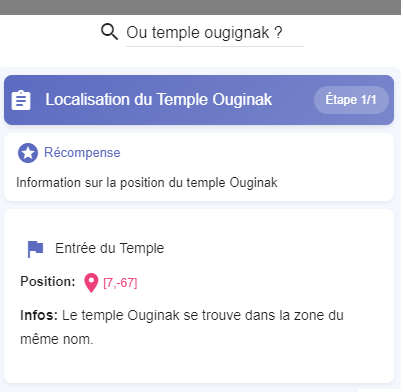This screenshot has width=403, height=392.
Task: Select the 'Localisation du Temple Ouginak' title
Action: coord(159,99)
